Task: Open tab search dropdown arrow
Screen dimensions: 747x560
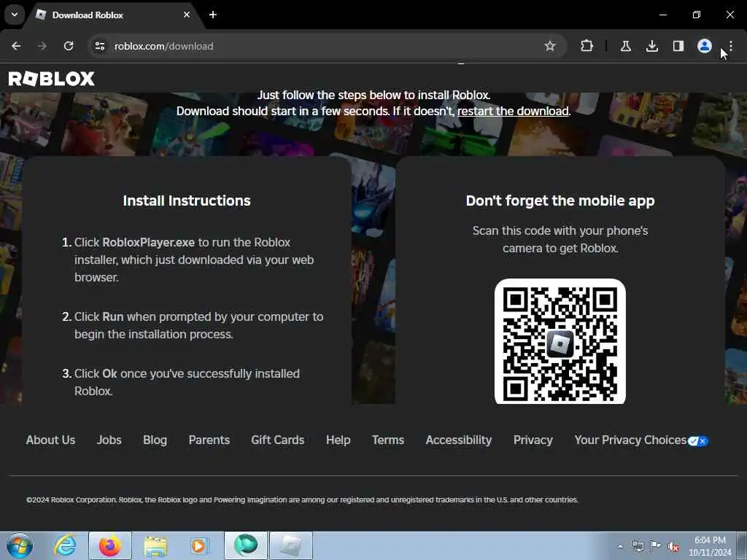Action: [15, 15]
